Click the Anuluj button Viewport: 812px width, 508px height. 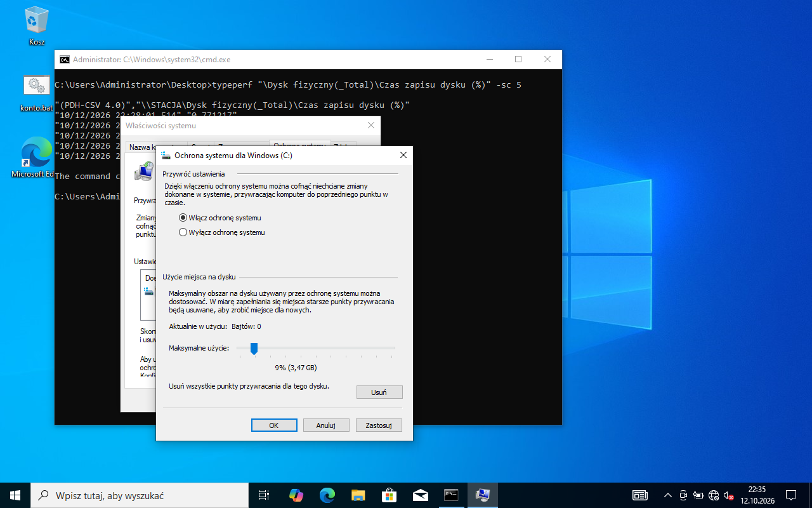click(x=326, y=425)
